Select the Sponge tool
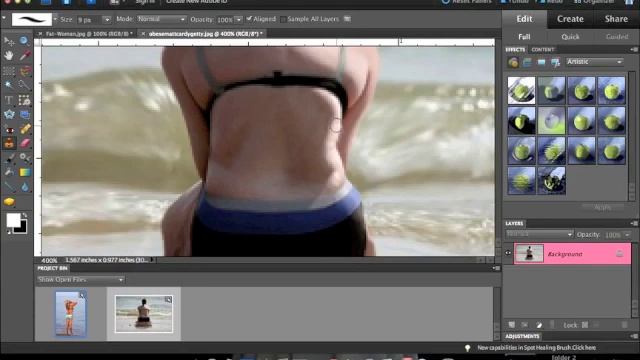 click(9, 202)
